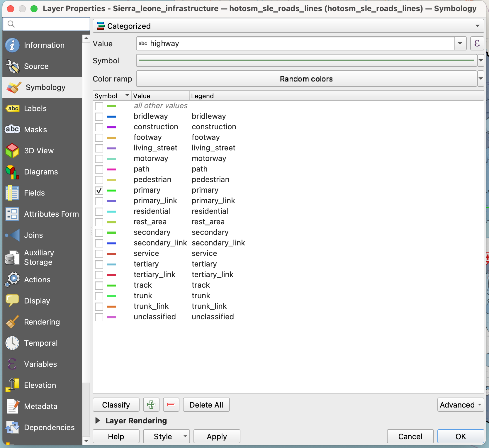This screenshot has height=448, width=489.
Task: Select the 3D View cube icon
Action: click(12, 151)
